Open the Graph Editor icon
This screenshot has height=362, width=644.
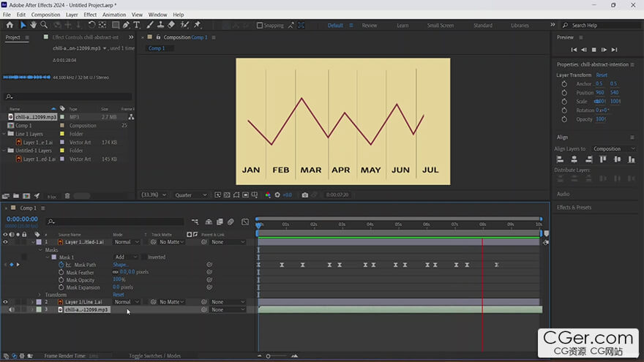coord(245,222)
